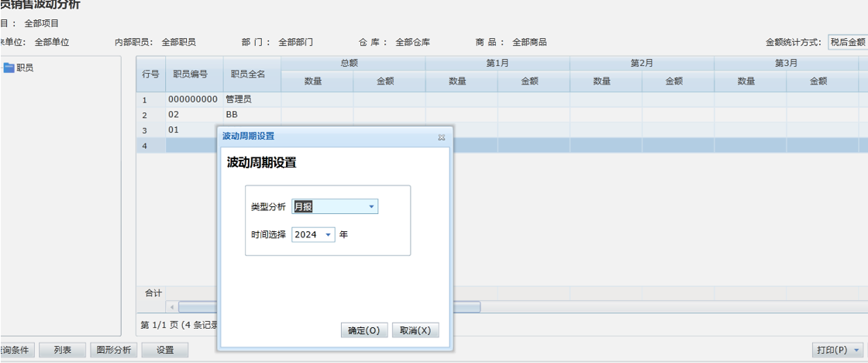Switch to 列表 view
This screenshot has height=363, width=868.
[x=63, y=350]
